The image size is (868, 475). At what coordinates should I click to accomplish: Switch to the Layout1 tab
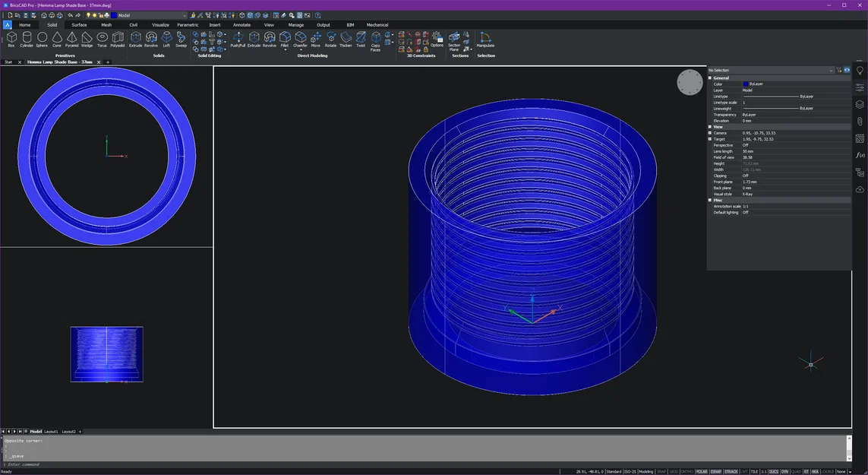point(51,431)
